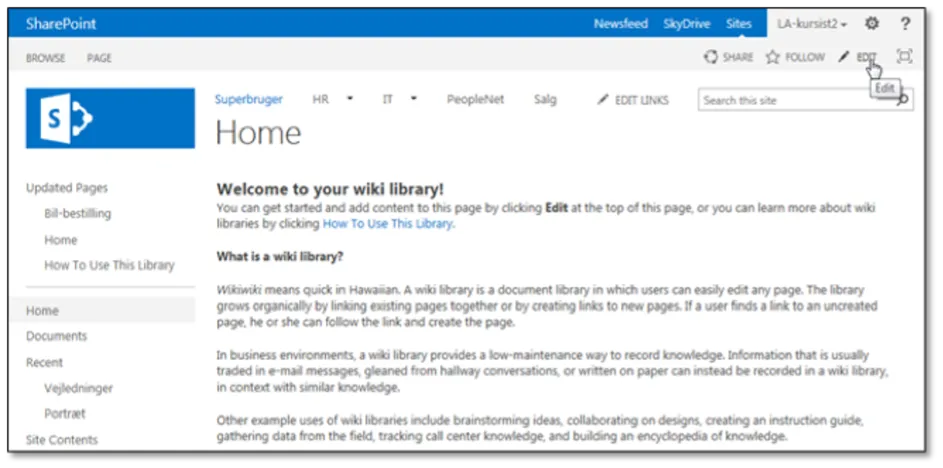The height and width of the screenshot is (468, 943).
Task: Open Home under Updated Pages
Action: click(61, 240)
